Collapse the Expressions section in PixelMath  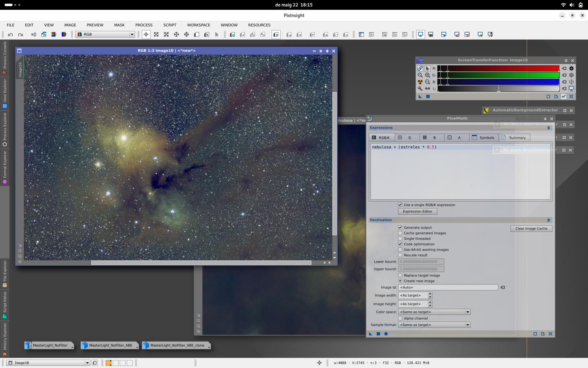pyautogui.click(x=548, y=128)
